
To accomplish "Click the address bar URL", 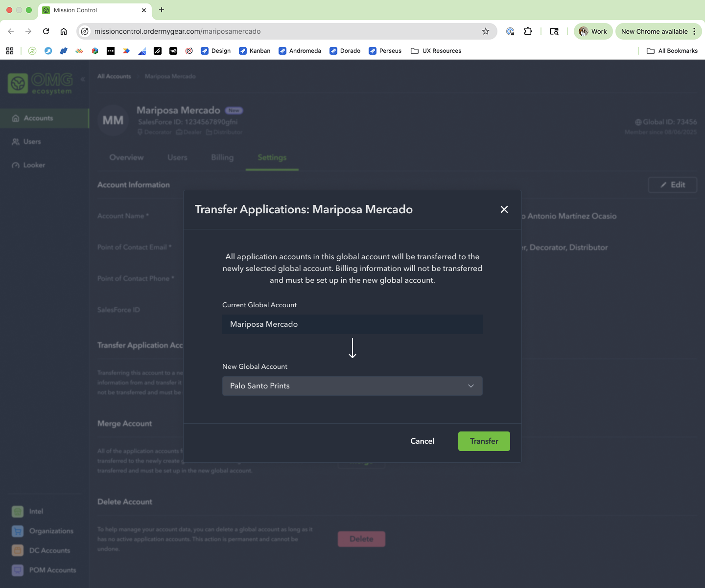I will click(x=177, y=31).
